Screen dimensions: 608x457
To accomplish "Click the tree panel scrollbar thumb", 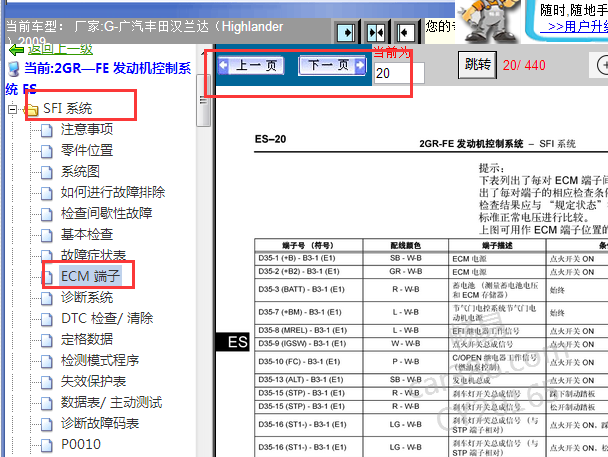I will click(203, 100).
